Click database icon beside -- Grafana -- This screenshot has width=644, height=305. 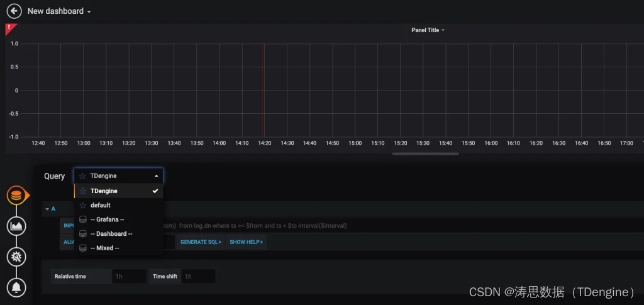tap(83, 219)
